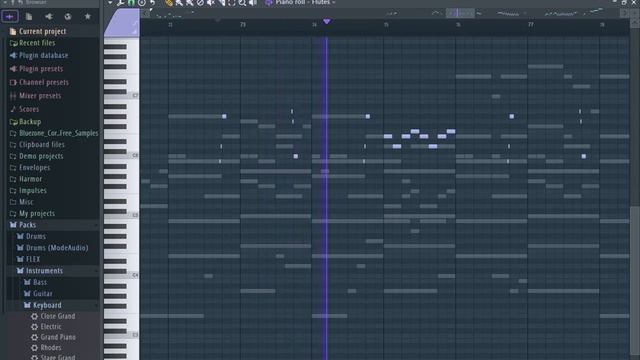This screenshot has height=360, width=640.
Task: Select the Delete tool in piano roll
Action: [x=200, y=2]
